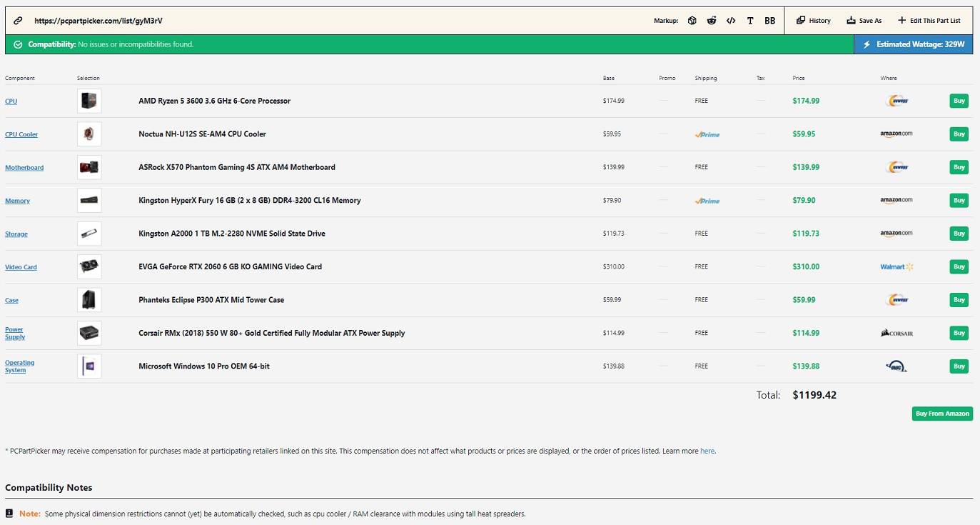Click the compatibility note icon
This screenshot has height=525, width=980.
[9, 514]
